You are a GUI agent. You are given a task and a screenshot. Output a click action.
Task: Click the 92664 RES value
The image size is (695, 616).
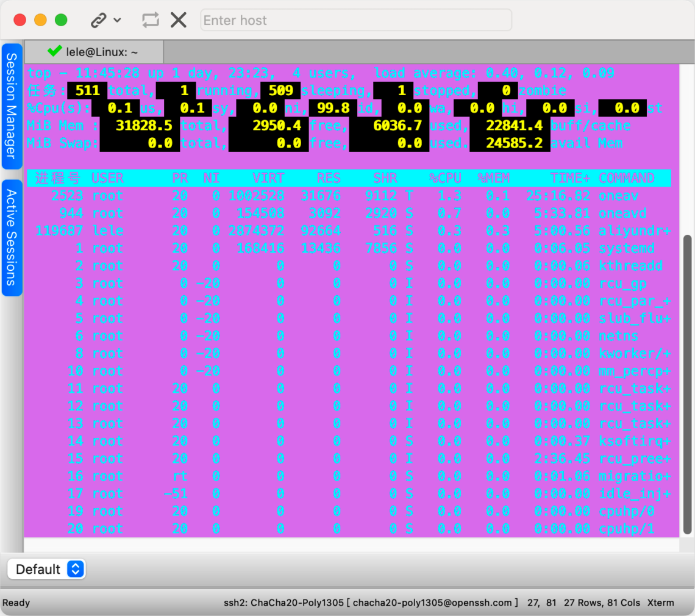point(321,231)
